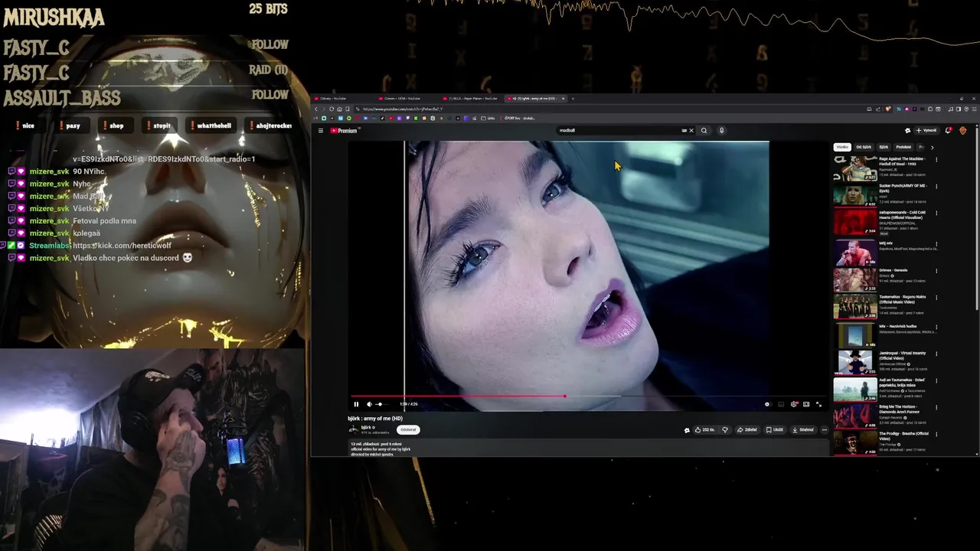980x551 pixels.
Task: Expand the video description box
Action: (588, 449)
